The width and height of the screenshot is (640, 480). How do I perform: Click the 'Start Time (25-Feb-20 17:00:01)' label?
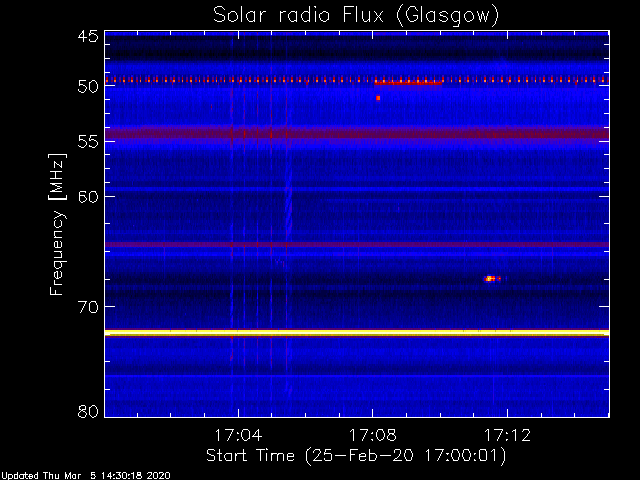[x=356, y=456]
